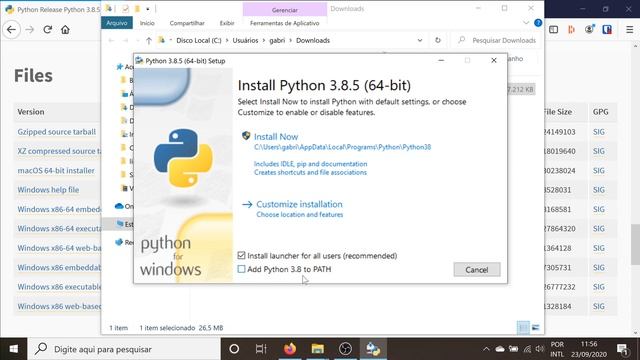Image resolution: width=640 pixels, height=360 pixels.
Task: Open OneDrive cloud tray icon
Action: coord(500,349)
